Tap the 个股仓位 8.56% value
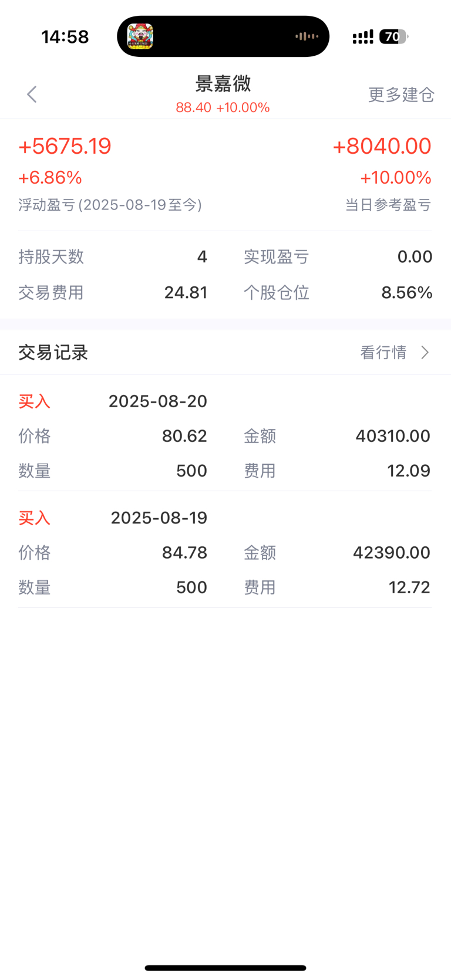 tap(407, 292)
